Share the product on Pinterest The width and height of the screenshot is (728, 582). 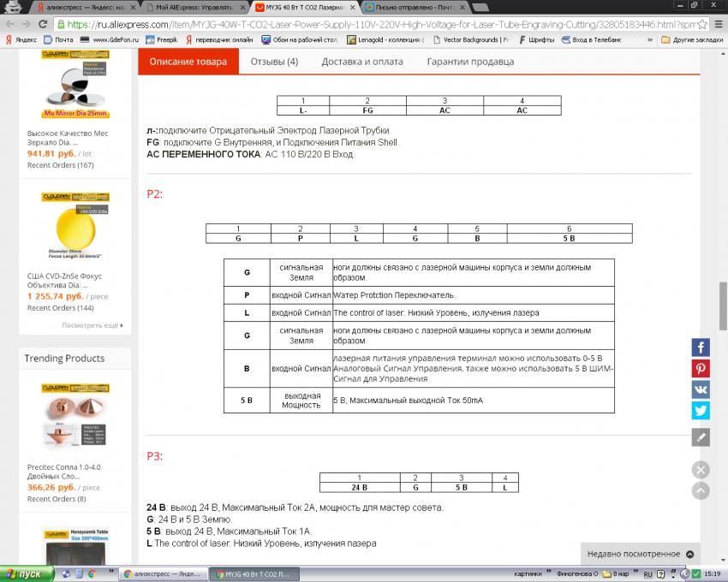click(701, 369)
